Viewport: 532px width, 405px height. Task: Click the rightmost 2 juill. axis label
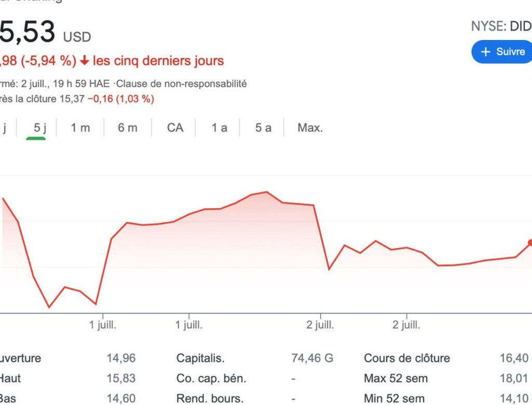tap(406, 326)
